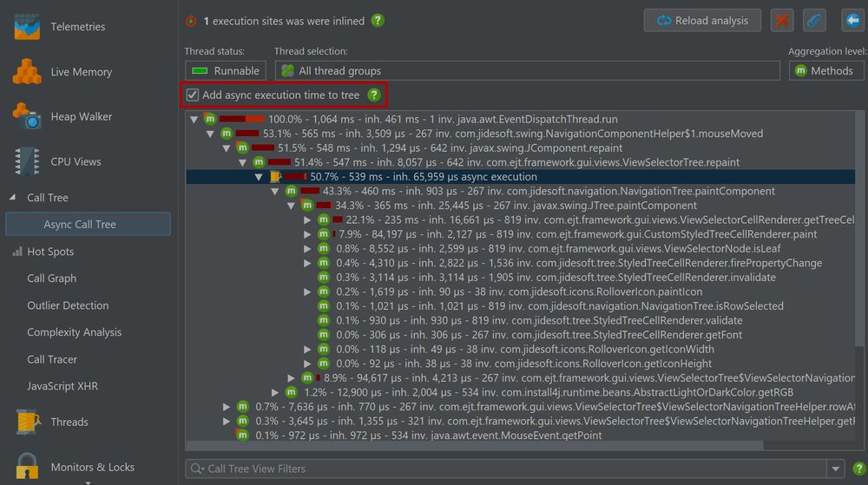The width and height of the screenshot is (868, 485).
Task: Click help icon next to inlined message
Action: [x=378, y=21]
